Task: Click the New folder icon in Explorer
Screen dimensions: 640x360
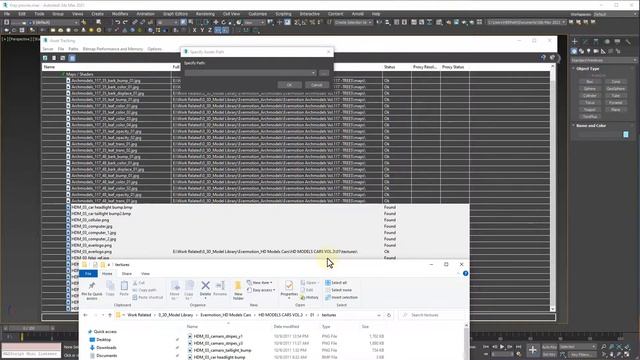Action: [x=238, y=285]
